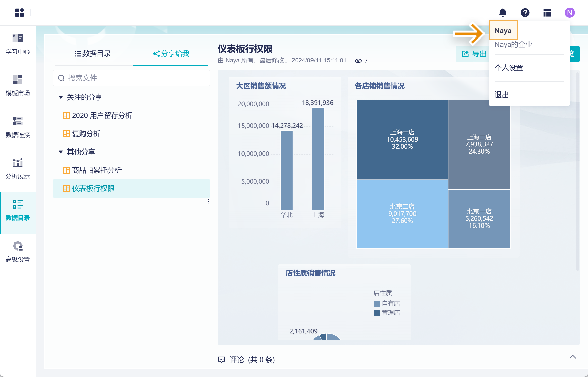Expand comments section with chevron arrow
This screenshot has width=588, height=377.
(573, 357)
